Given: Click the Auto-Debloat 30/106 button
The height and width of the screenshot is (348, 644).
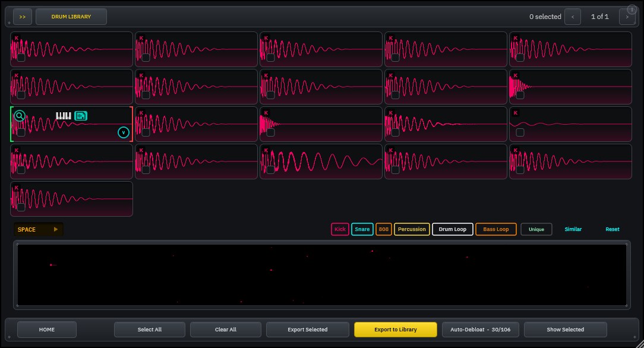Looking at the screenshot, I should [x=481, y=330].
